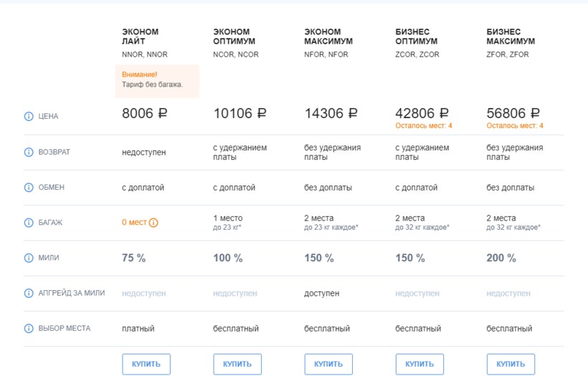Click the 8006 ₽ price
The height and width of the screenshot is (376, 588).
[x=145, y=113]
